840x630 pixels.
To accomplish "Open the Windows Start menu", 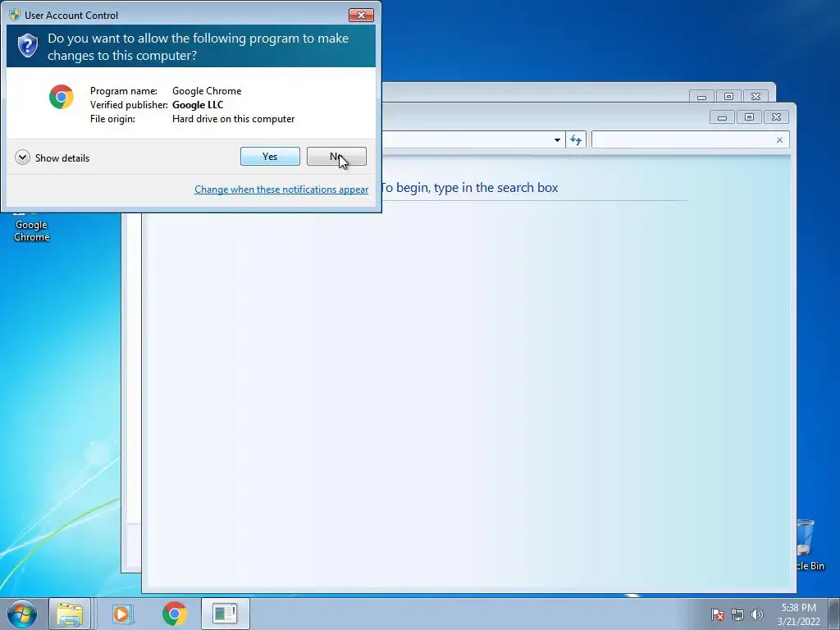I will 22,614.
